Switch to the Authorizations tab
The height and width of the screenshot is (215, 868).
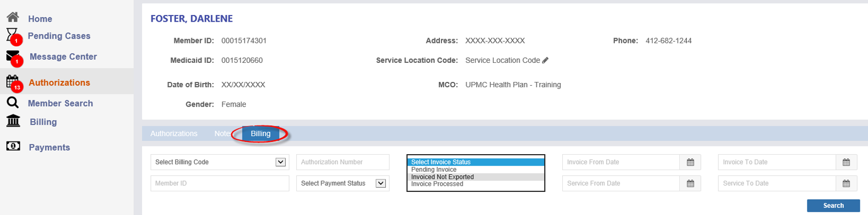[174, 134]
